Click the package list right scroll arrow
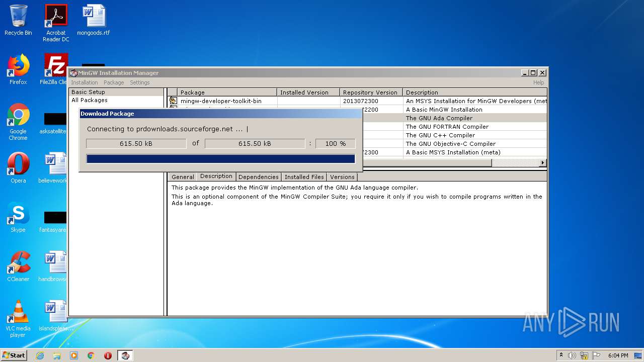The height and width of the screenshot is (362, 644). tap(543, 163)
